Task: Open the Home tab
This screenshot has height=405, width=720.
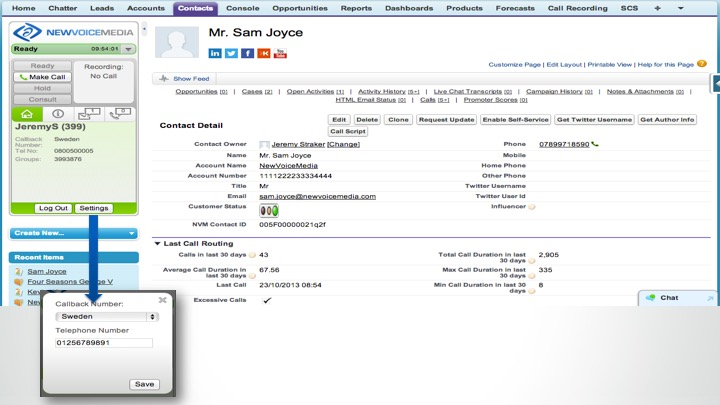Action: (x=23, y=8)
